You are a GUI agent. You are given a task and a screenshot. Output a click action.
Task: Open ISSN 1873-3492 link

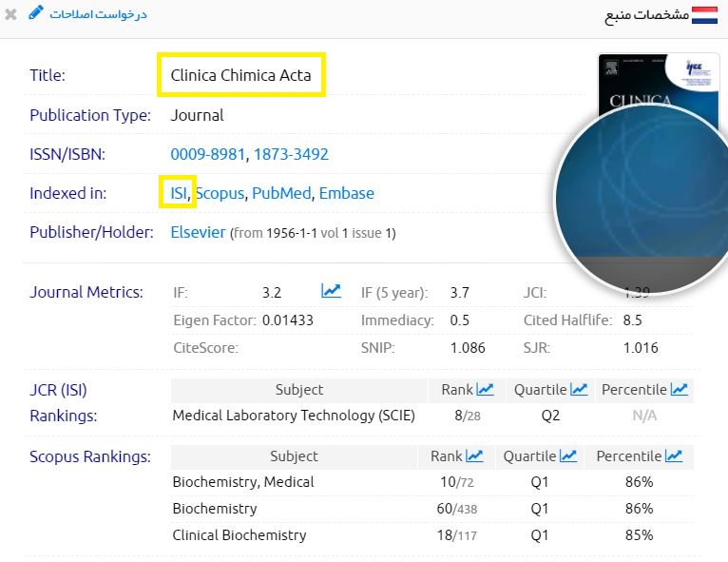[x=291, y=154]
